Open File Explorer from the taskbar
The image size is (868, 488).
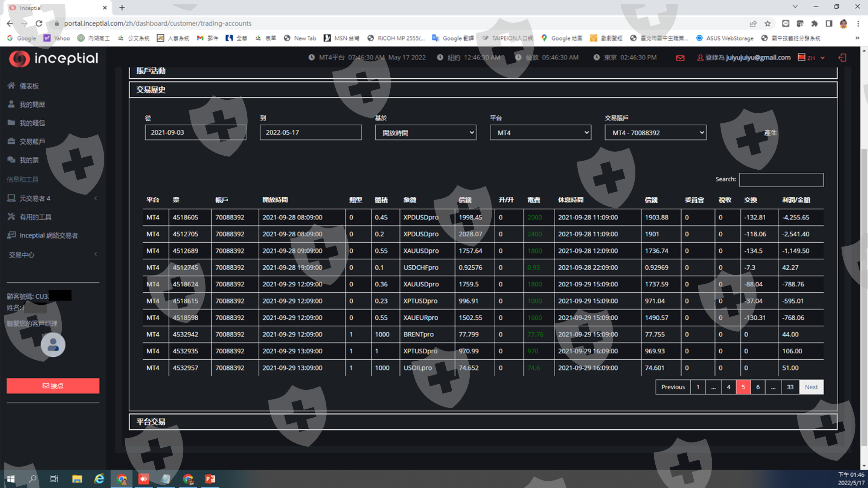click(77, 479)
